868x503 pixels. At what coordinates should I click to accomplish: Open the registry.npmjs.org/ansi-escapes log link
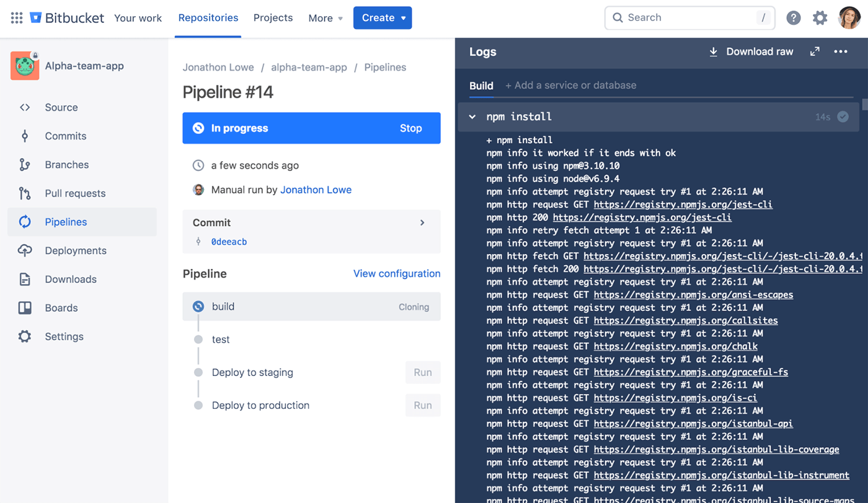click(x=693, y=294)
